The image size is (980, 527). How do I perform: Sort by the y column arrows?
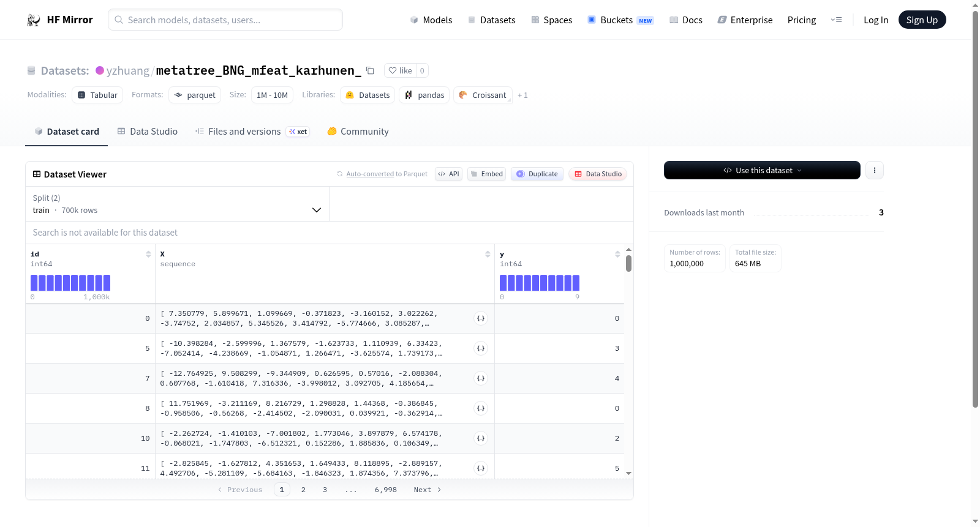pyautogui.click(x=617, y=254)
